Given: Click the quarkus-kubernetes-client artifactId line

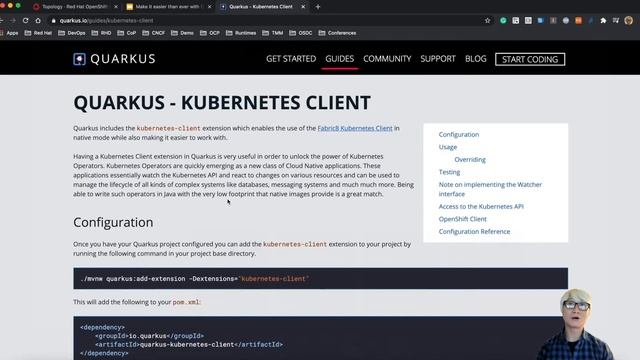Looking at the screenshot, I should (x=189, y=344).
